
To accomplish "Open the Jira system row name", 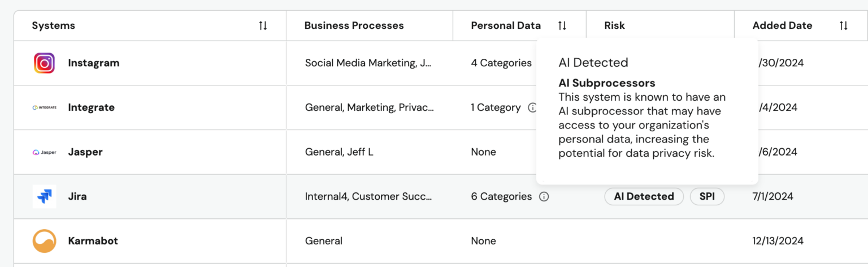I will coord(77,197).
